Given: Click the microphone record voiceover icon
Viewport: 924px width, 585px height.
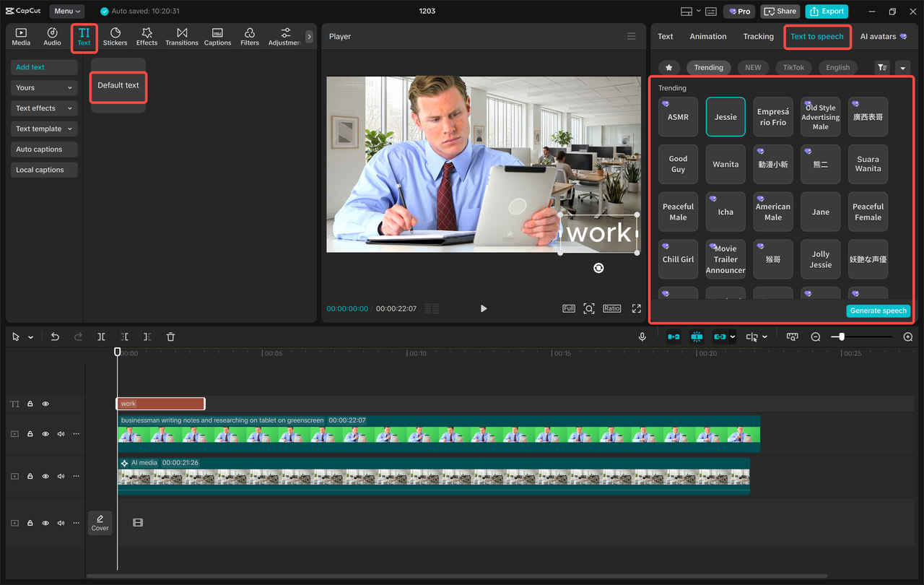Looking at the screenshot, I should pos(642,337).
